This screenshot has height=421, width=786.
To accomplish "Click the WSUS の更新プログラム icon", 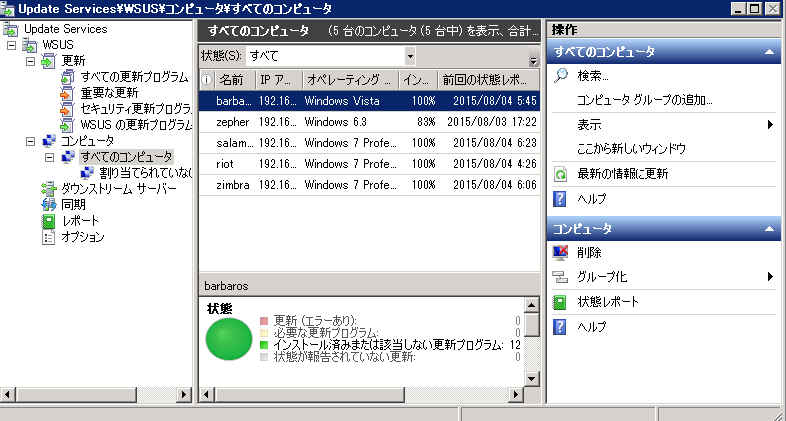I will coord(67,125).
